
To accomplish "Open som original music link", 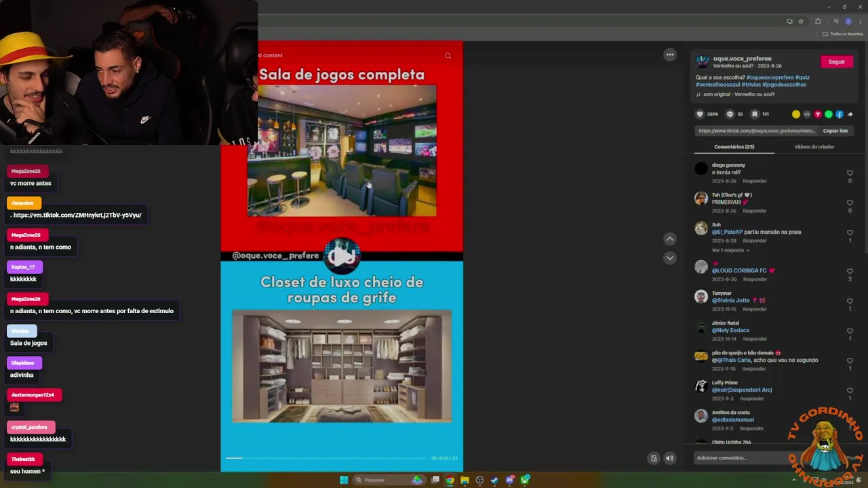I will click(738, 94).
